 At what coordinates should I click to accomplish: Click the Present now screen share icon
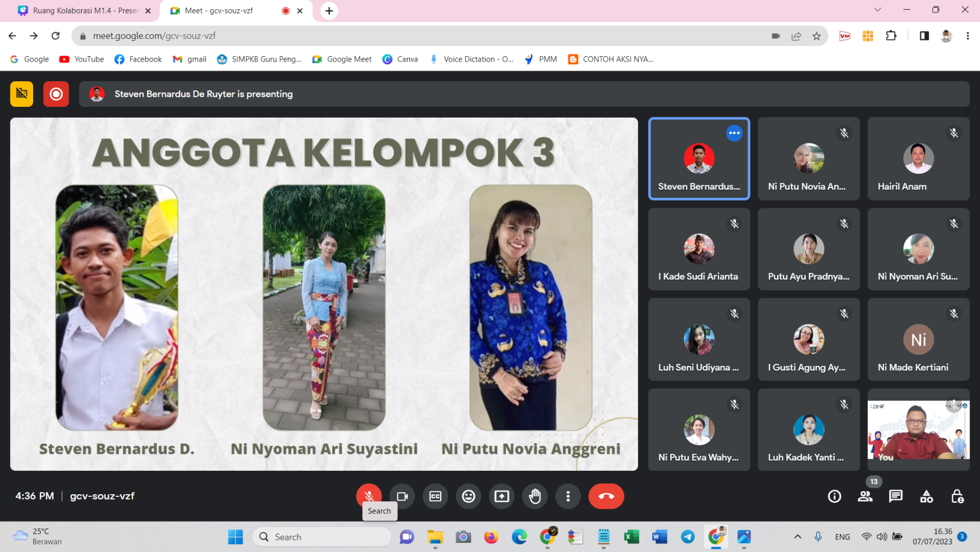(501, 496)
